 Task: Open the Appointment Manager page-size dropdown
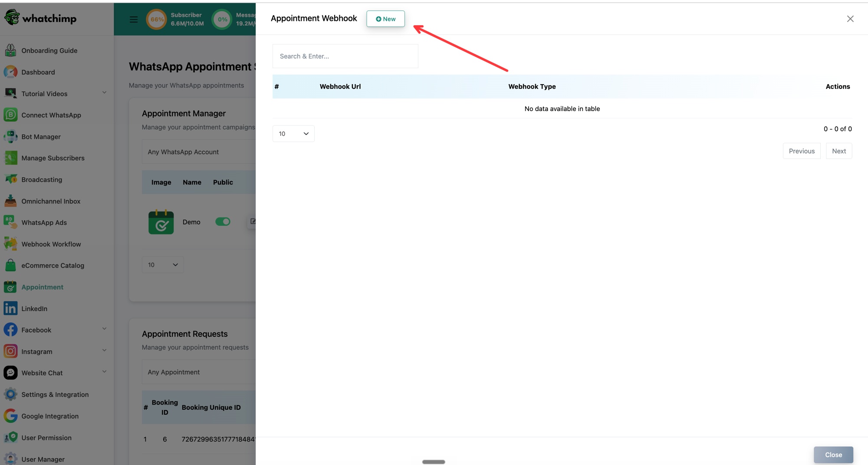(x=163, y=264)
